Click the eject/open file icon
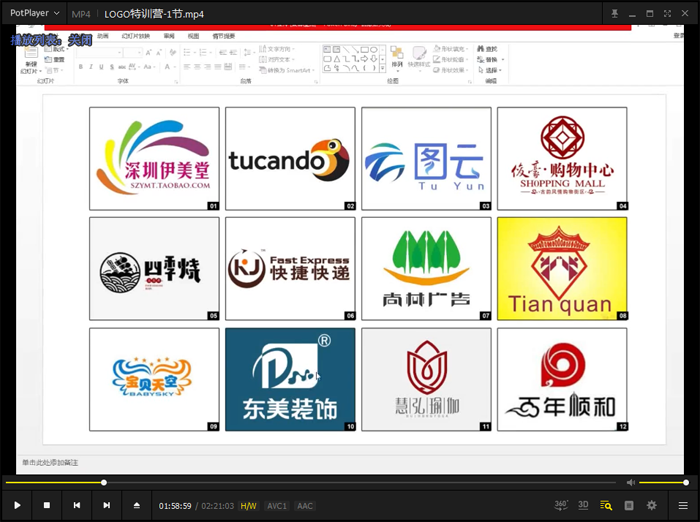Viewport: 700px width, 522px height. pyautogui.click(x=136, y=506)
